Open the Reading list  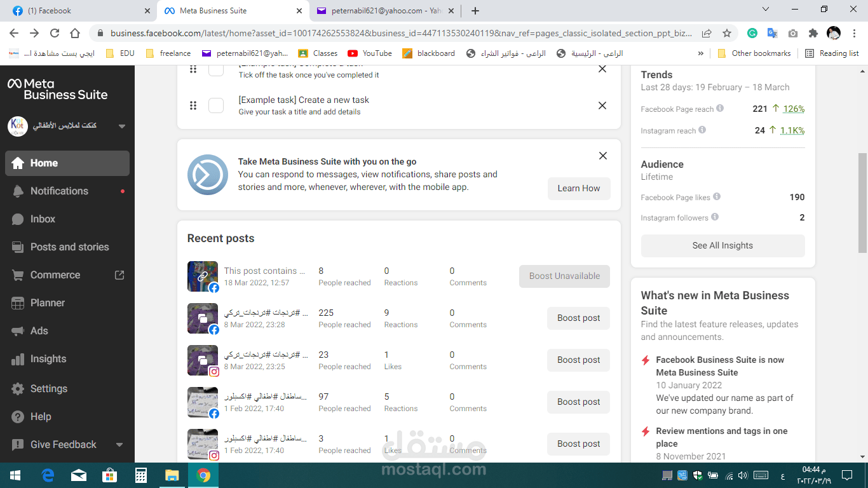tap(832, 53)
